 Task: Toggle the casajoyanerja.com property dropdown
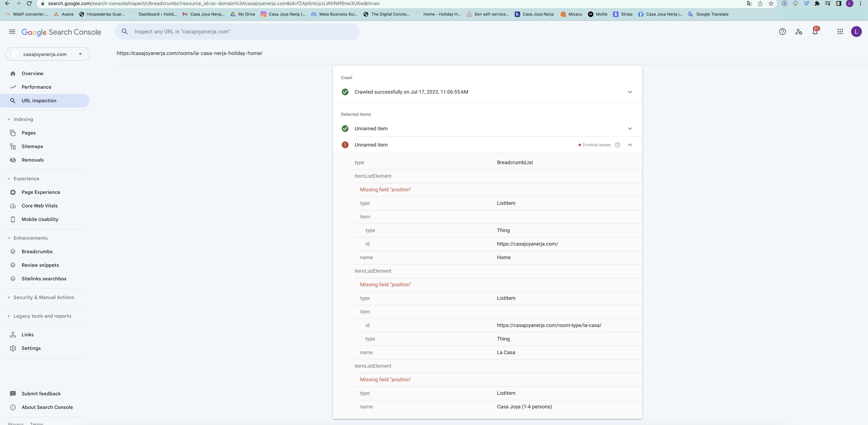pyautogui.click(x=80, y=54)
